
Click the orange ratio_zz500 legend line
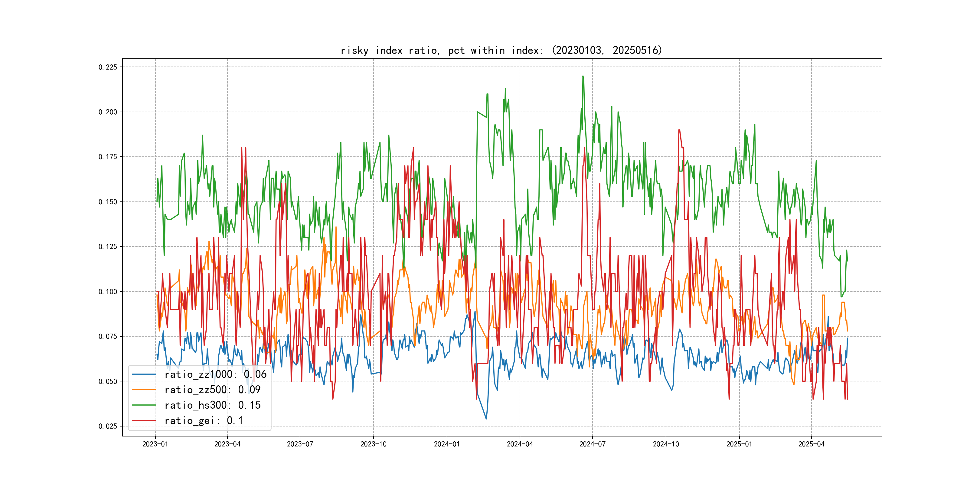[144, 390]
